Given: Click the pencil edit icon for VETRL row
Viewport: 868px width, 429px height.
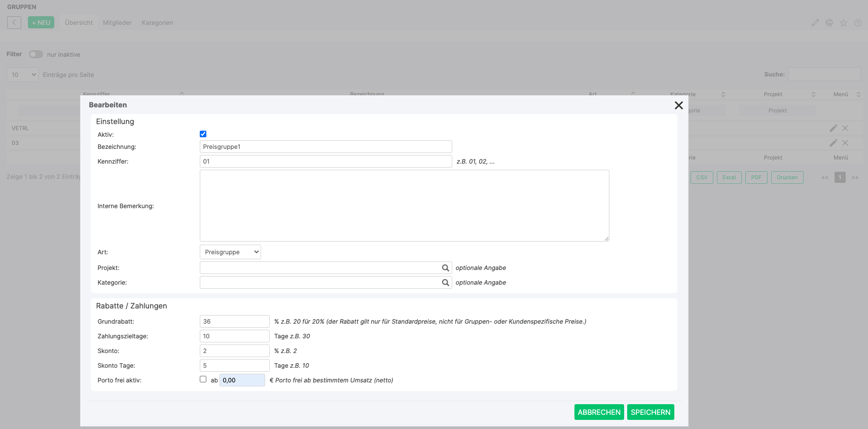Looking at the screenshot, I should click(x=833, y=129).
